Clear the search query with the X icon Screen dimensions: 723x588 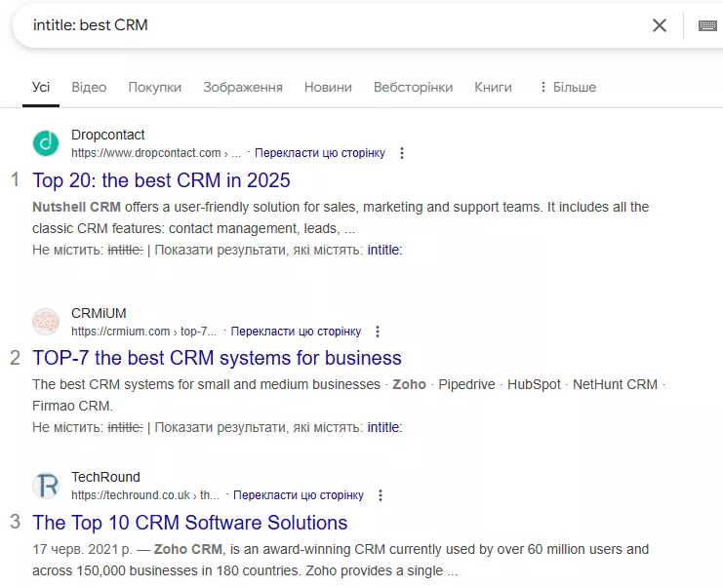point(660,25)
